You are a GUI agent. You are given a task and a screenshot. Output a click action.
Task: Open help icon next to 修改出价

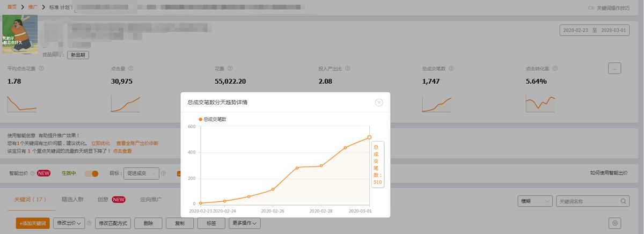(x=90, y=223)
